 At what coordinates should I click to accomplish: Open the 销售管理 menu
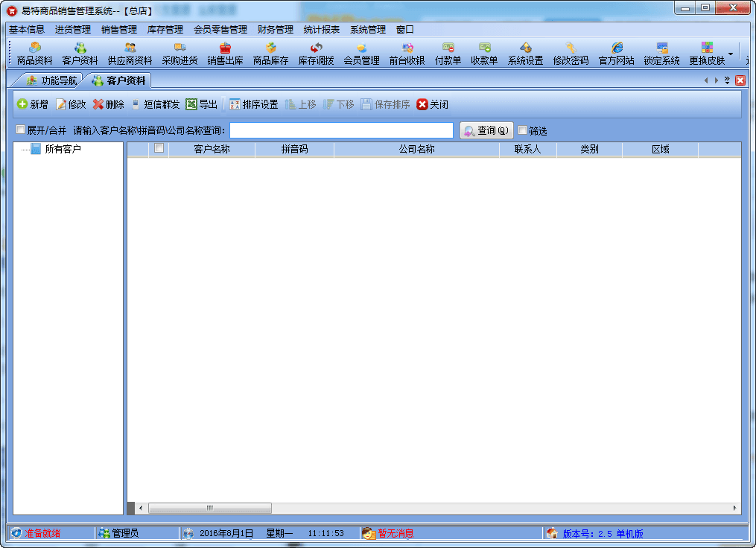[x=119, y=29]
